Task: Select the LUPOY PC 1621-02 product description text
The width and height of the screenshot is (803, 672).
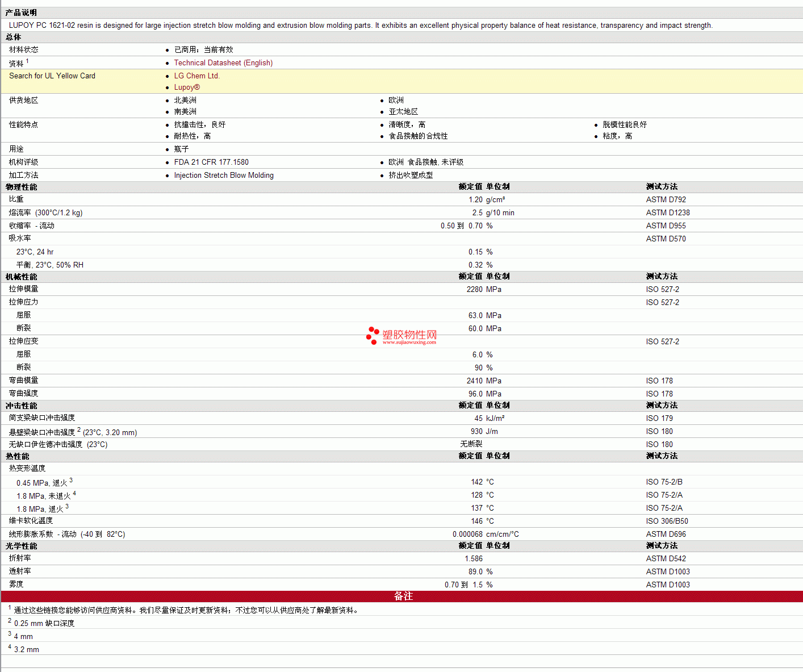Action: tap(361, 26)
